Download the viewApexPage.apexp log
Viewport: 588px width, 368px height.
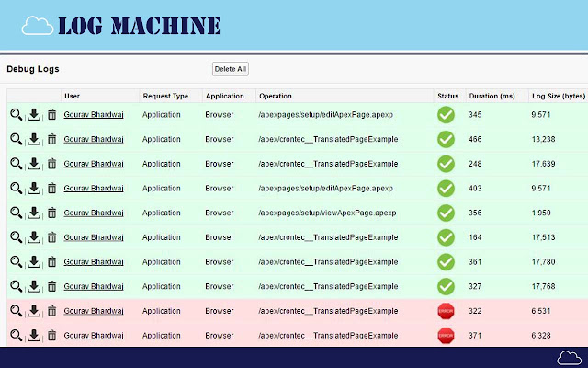coord(34,213)
